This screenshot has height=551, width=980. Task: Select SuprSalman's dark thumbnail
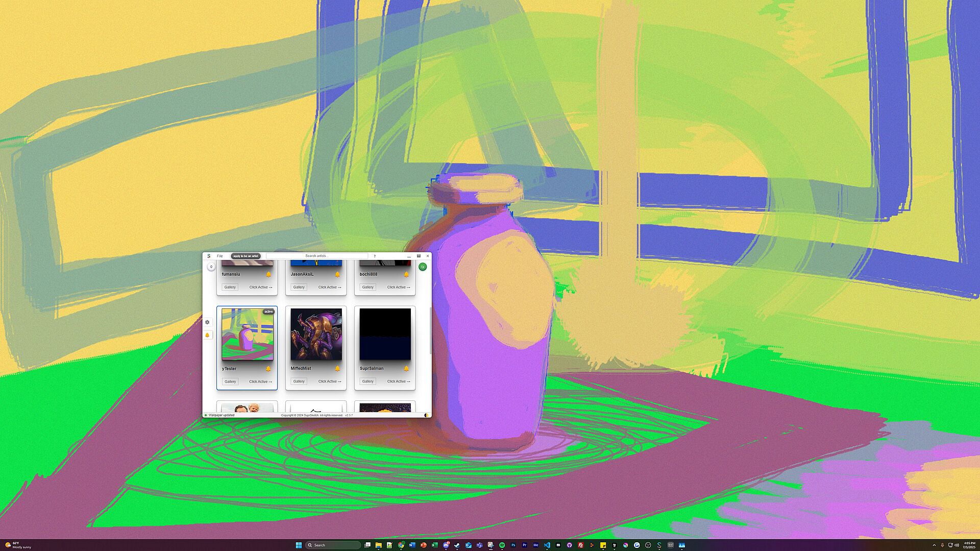[x=385, y=334]
